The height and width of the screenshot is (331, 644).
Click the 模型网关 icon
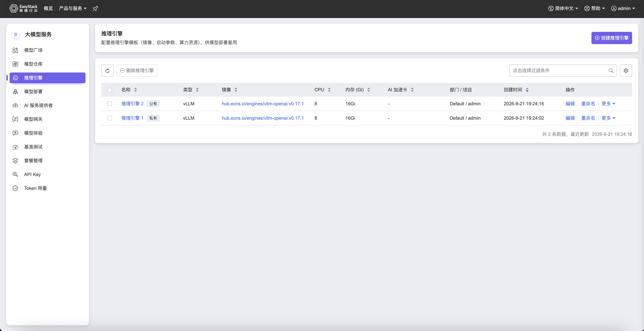15,119
